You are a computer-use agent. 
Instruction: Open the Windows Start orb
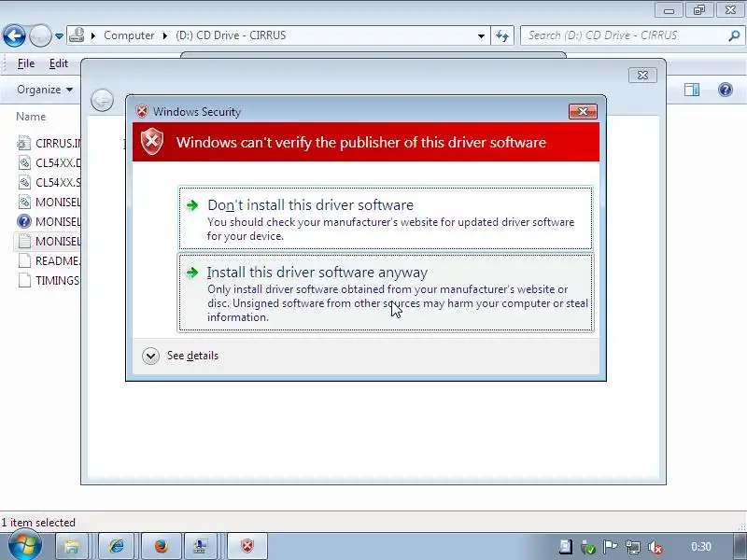tap(24, 545)
